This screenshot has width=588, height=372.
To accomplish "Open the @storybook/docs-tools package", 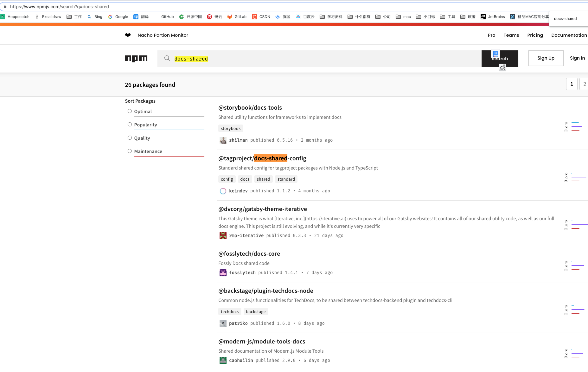I will point(250,107).
